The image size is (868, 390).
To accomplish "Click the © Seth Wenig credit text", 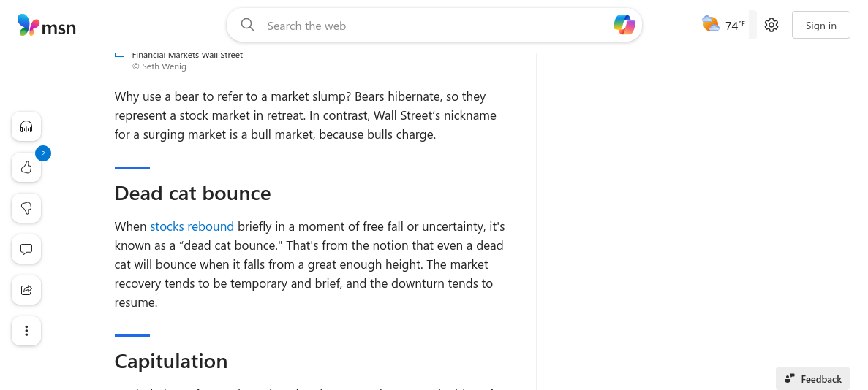I will click(159, 66).
